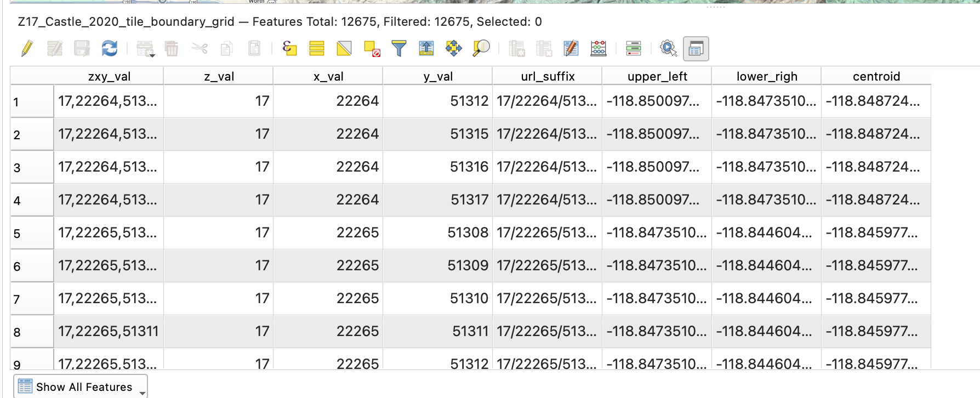Toggle dock attribute table button

(x=696, y=49)
